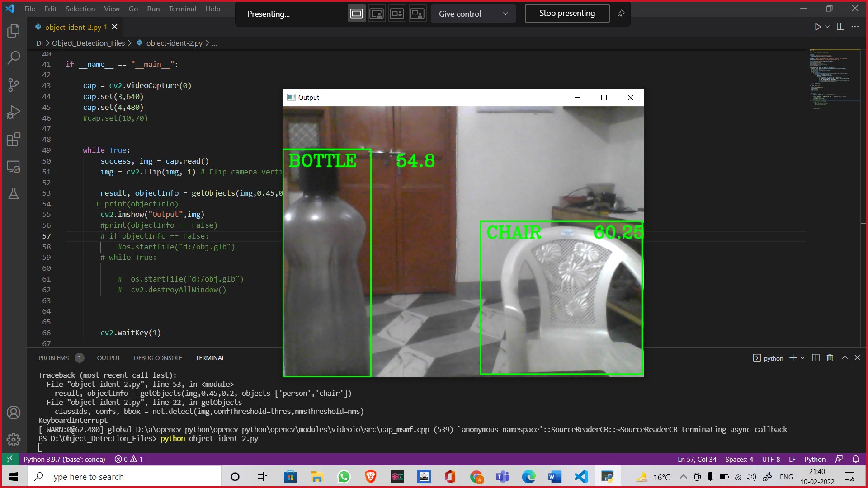Click the Run Python File play button
This screenshot has width=868, height=488.
tap(817, 27)
